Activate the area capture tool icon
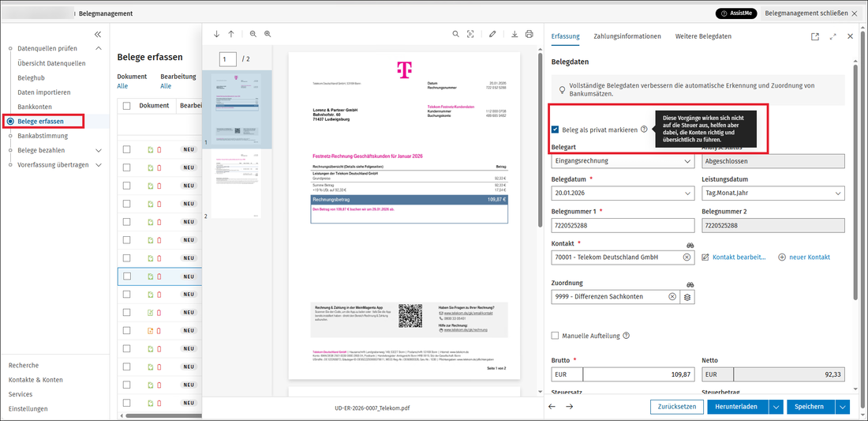Image resolution: width=868 pixels, height=421 pixels. pos(470,34)
